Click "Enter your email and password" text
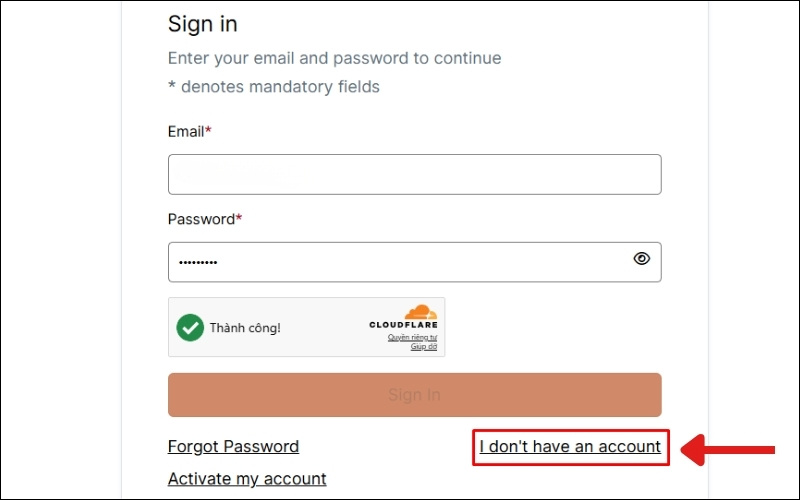Viewport: 800px width, 500px height. (x=334, y=58)
